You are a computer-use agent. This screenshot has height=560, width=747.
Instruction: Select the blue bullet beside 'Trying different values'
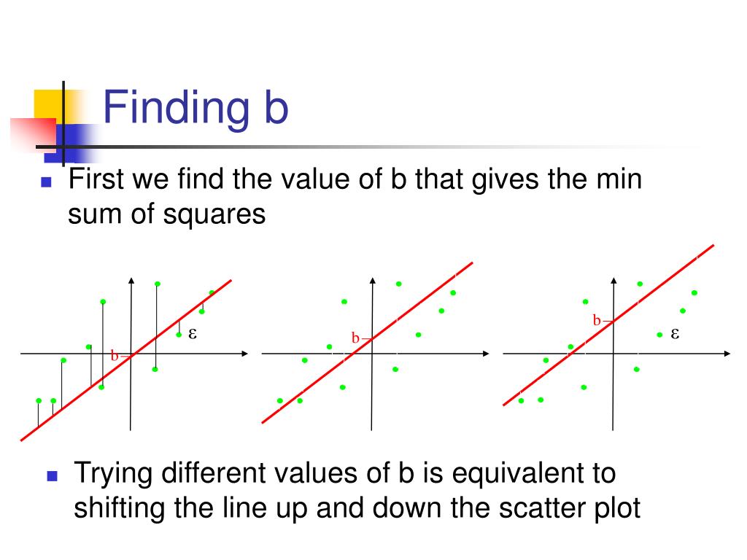[53, 475]
